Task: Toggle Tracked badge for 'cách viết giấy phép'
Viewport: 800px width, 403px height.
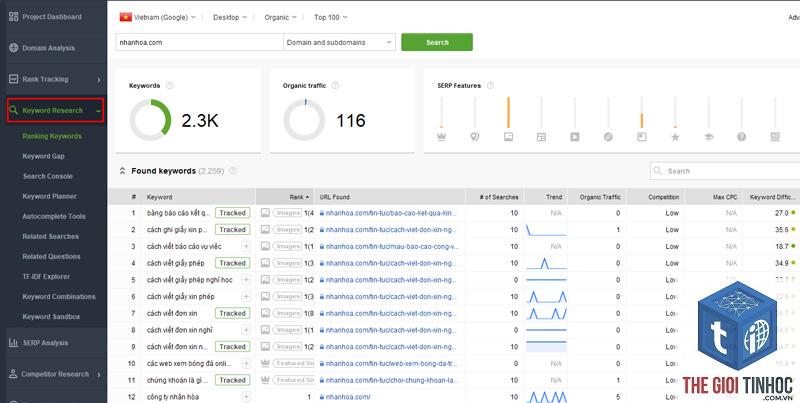Action: click(x=233, y=263)
